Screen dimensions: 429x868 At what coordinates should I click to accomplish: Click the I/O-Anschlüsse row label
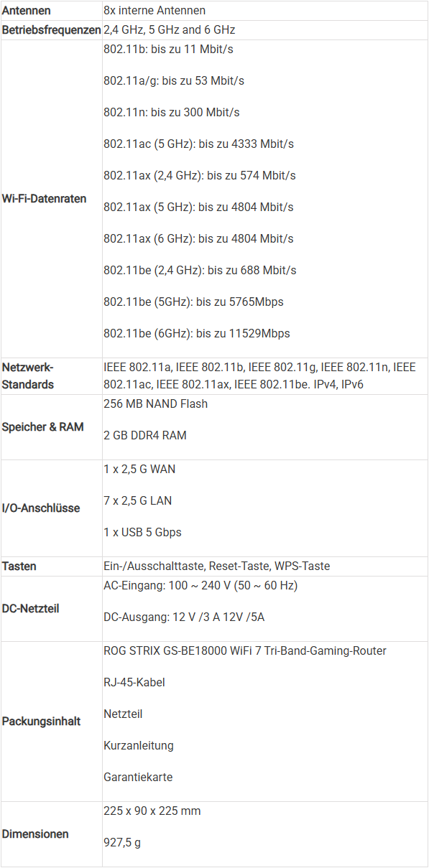coord(40,508)
